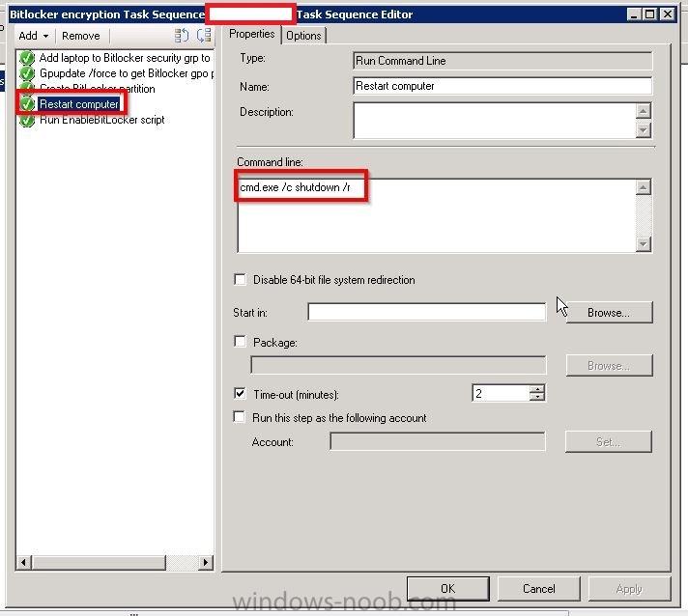Image resolution: width=688 pixels, height=616 pixels.
Task: Click Command line scrollbar down arrow
Action: [x=644, y=244]
